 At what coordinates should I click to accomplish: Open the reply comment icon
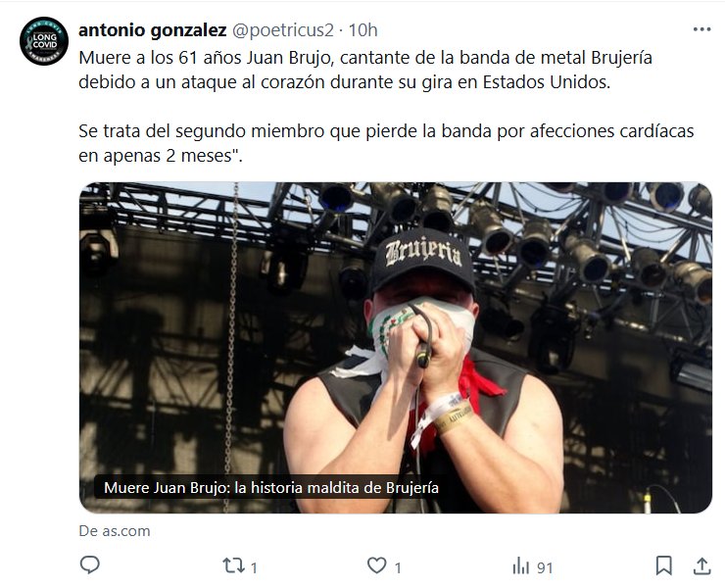point(90,565)
